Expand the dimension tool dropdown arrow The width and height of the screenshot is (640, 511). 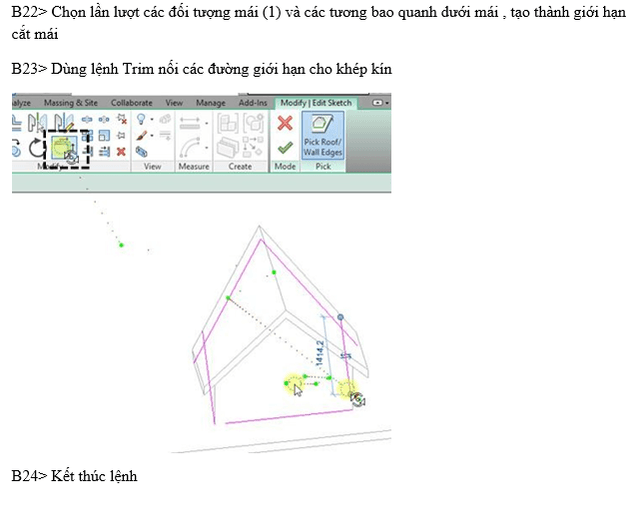[x=207, y=148]
